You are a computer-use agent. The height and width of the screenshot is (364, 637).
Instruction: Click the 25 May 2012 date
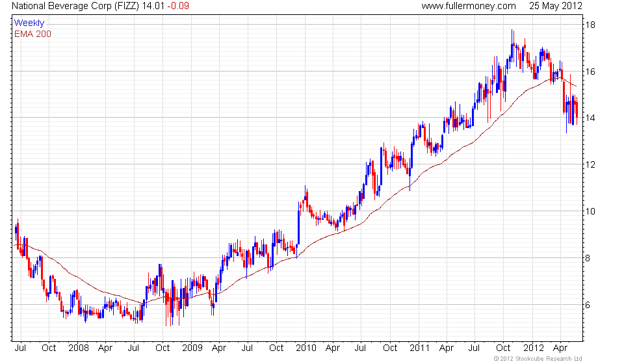[x=556, y=6]
